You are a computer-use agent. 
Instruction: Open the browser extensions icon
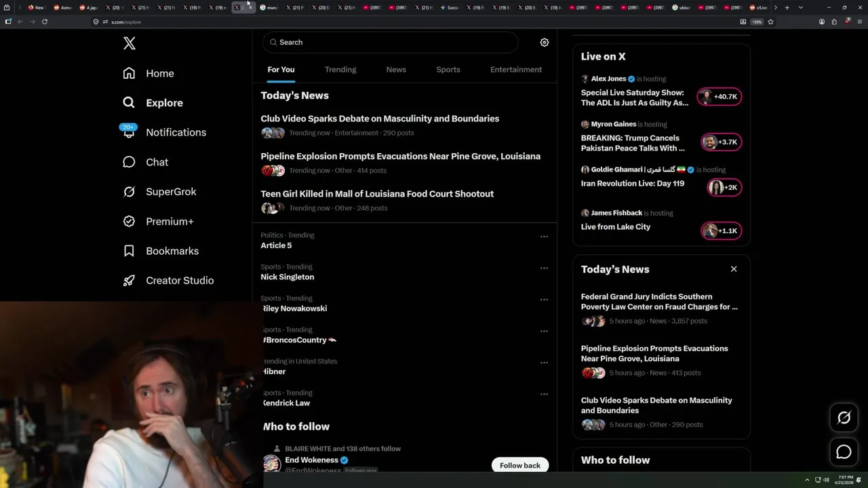pos(834,22)
